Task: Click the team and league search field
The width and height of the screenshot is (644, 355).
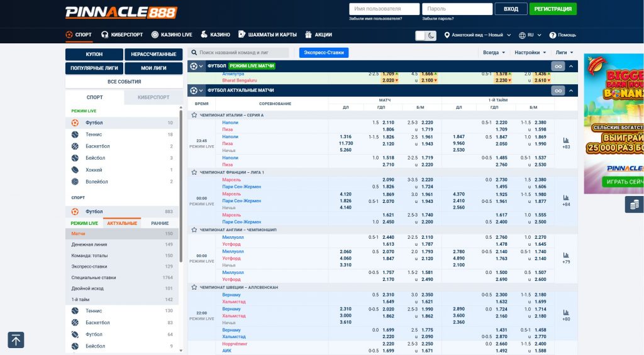Action: click(242, 53)
